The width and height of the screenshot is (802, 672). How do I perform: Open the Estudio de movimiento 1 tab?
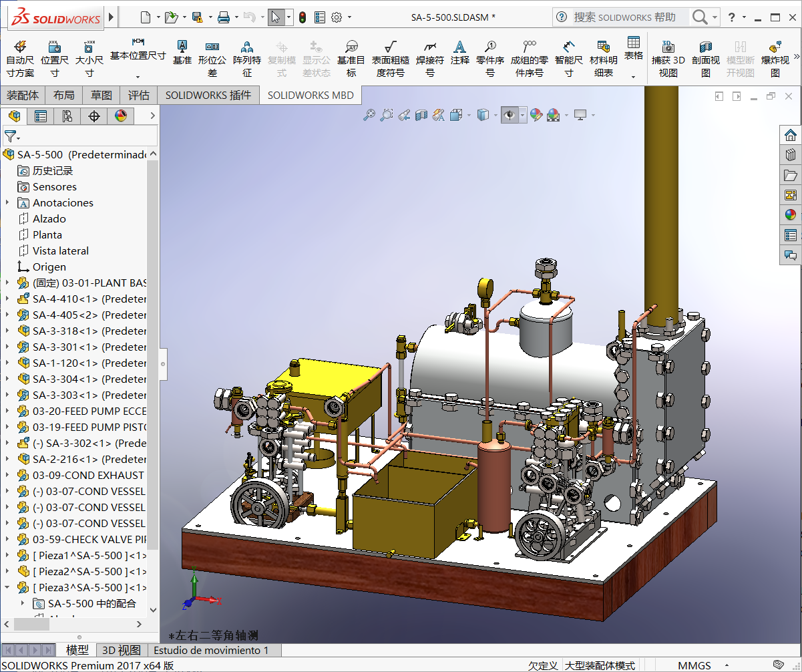coord(211,650)
